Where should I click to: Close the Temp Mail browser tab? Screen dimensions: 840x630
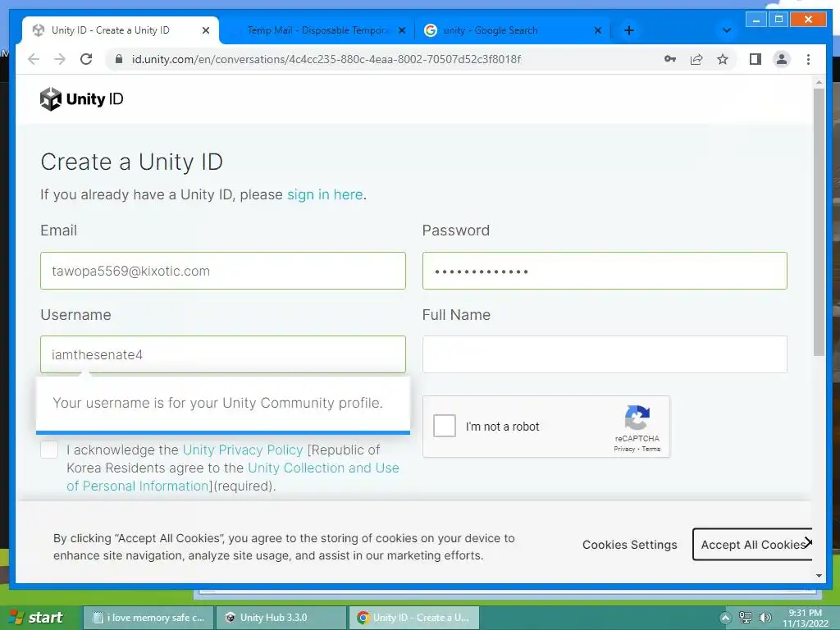pyautogui.click(x=402, y=30)
